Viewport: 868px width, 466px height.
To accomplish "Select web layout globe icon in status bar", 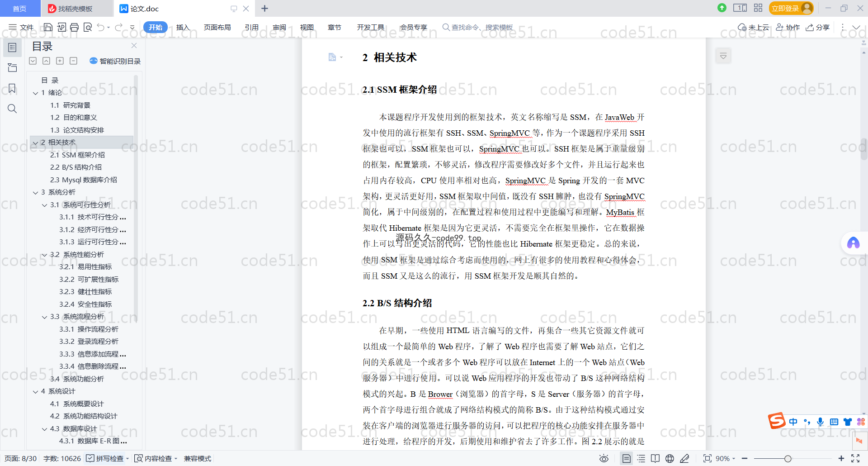I will tap(670, 458).
